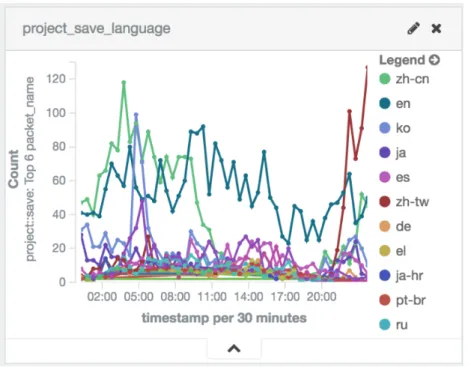
Task: Select the ko legend label
Action: [403, 128]
